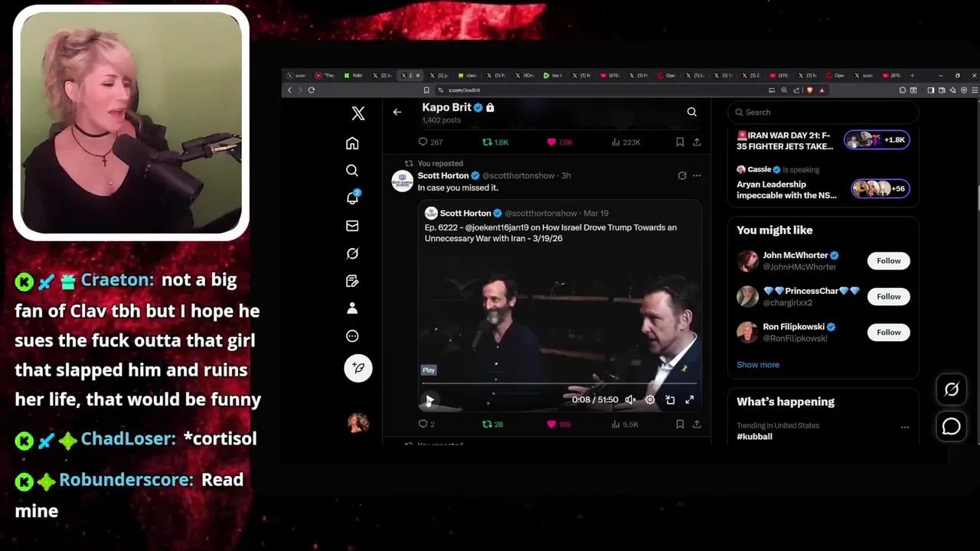The width and height of the screenshot is (980, 551).
Task: Open Scott Horton name on repost
Action: 443,175
